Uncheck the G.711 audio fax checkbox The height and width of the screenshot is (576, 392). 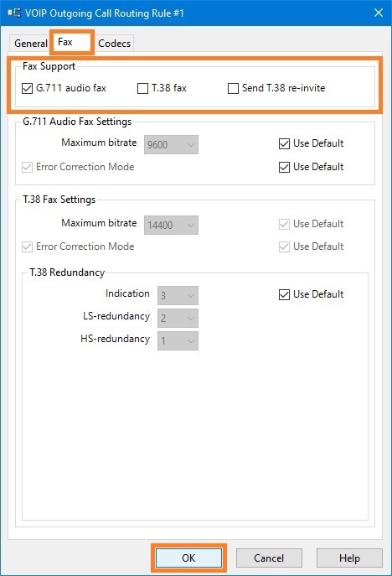click(x=27, y=89)
